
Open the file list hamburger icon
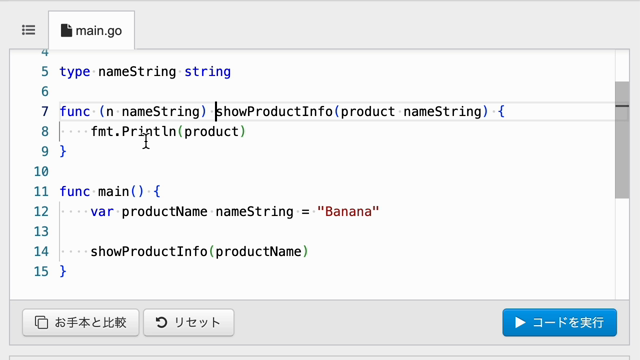click(29, 30)
